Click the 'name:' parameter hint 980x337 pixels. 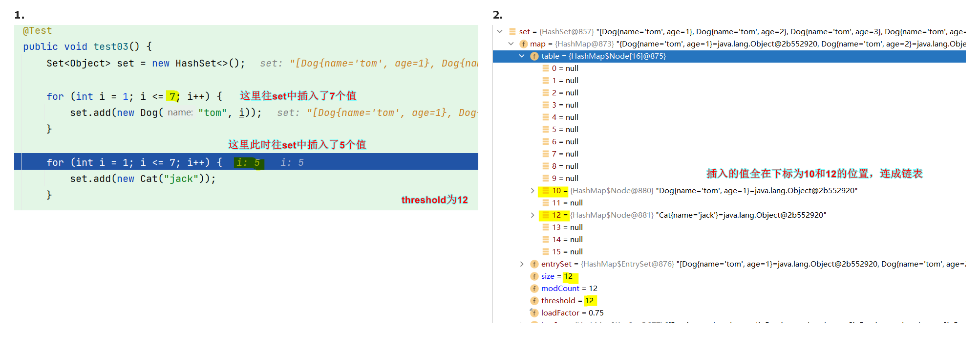pyautogui.click(x=180, y=112)
